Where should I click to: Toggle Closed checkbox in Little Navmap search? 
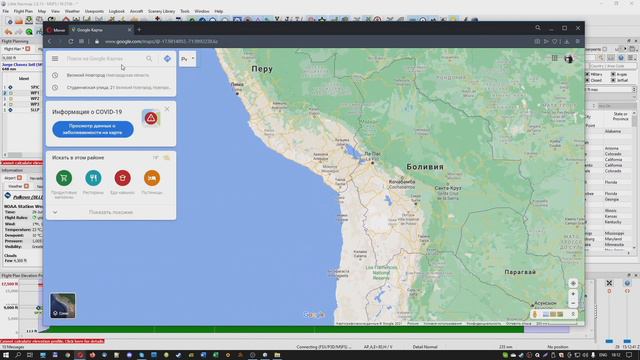pos(588,80)
